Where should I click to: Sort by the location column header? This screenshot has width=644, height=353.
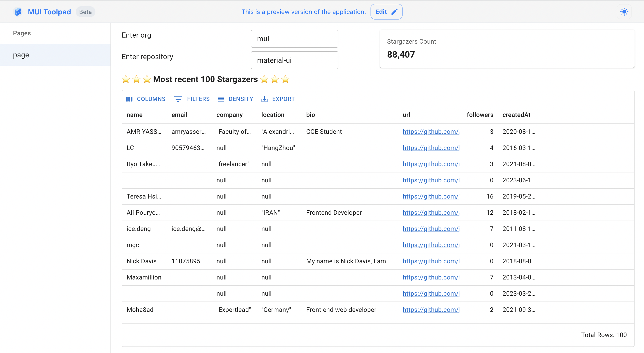click(273, 115)
